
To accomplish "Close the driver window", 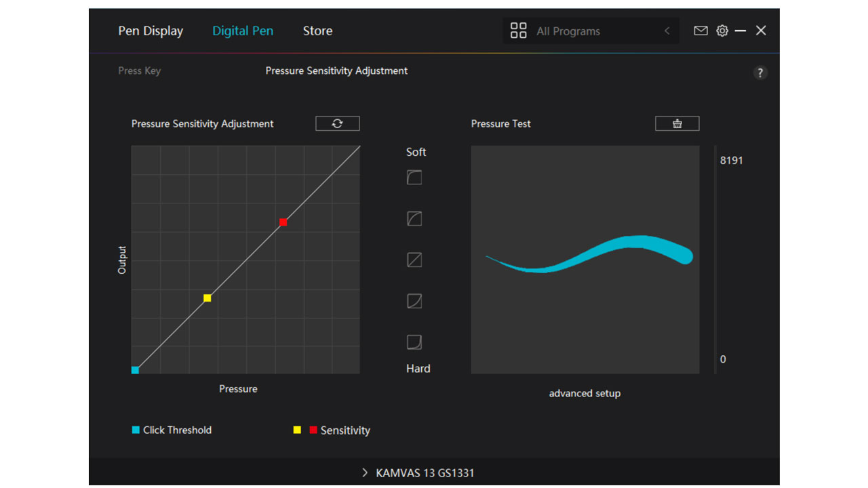I will coord(761,30).
